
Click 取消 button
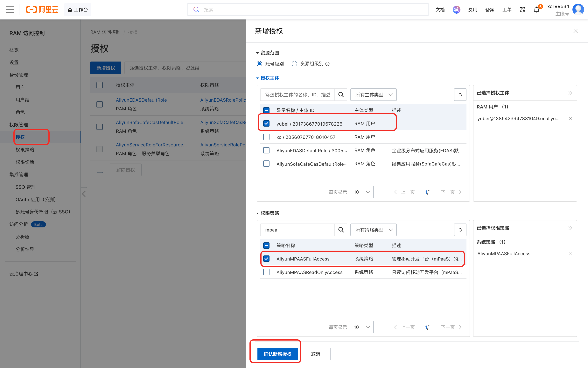(316, 354)
